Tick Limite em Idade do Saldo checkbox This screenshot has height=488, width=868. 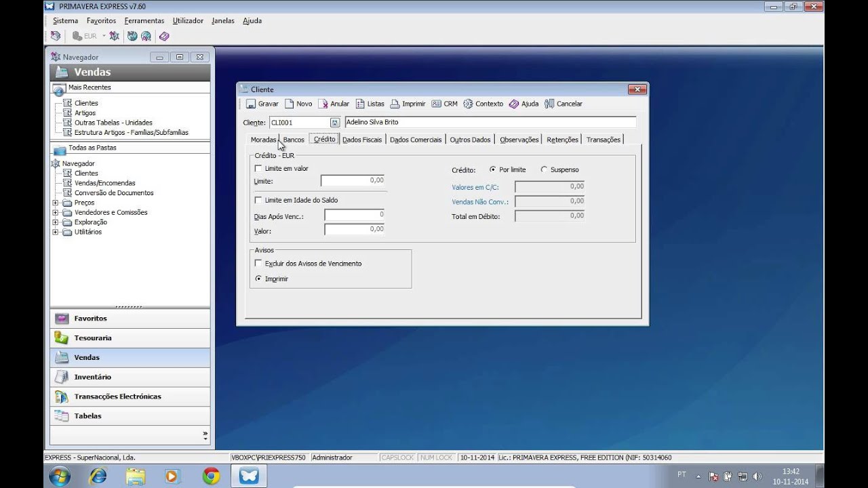(258, 201)
